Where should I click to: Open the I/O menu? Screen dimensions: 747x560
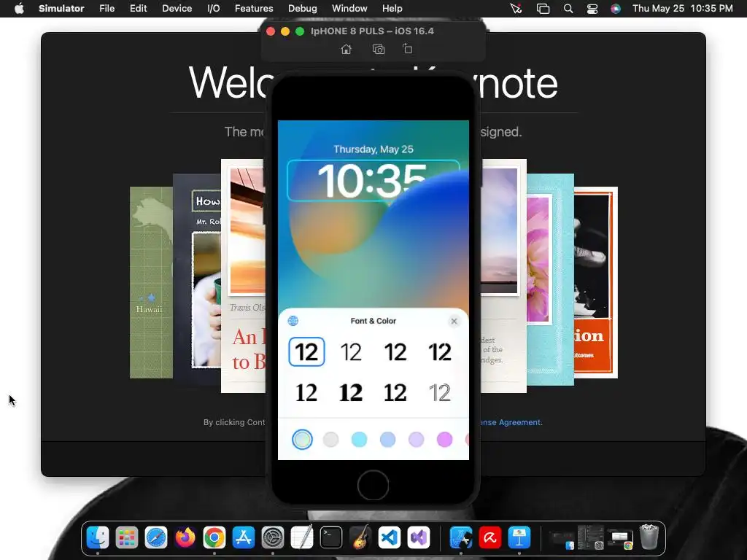coord(214,9)
